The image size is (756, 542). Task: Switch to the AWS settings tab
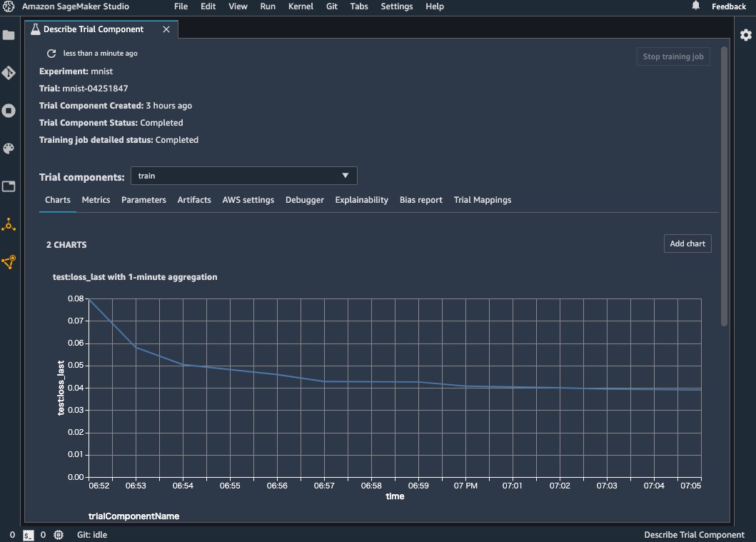248,200
